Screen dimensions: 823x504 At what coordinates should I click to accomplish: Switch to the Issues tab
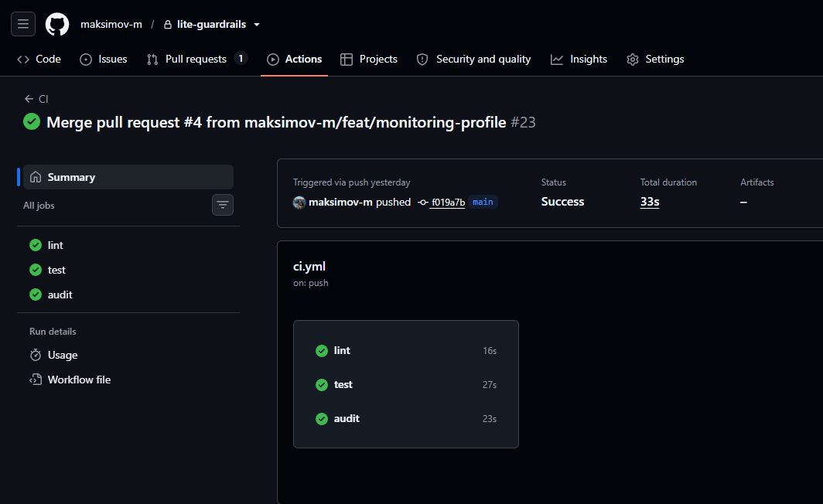[x=104, y=60]
